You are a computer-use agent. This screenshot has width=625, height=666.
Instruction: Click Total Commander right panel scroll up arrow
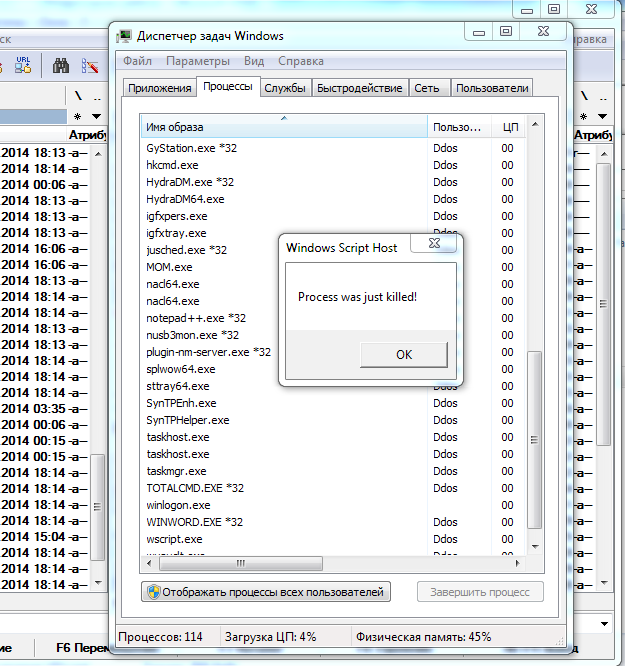point(604,153)
